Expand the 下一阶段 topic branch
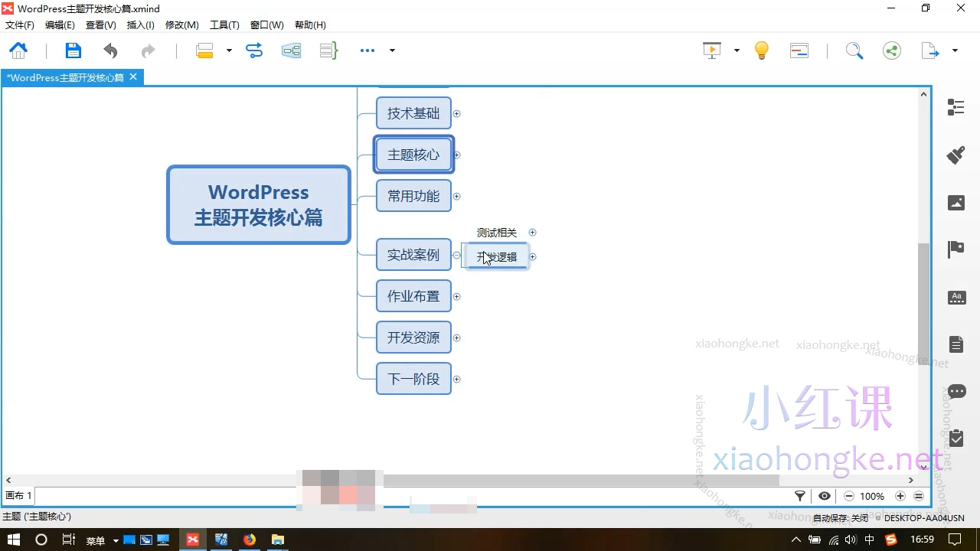 [457, 379]
